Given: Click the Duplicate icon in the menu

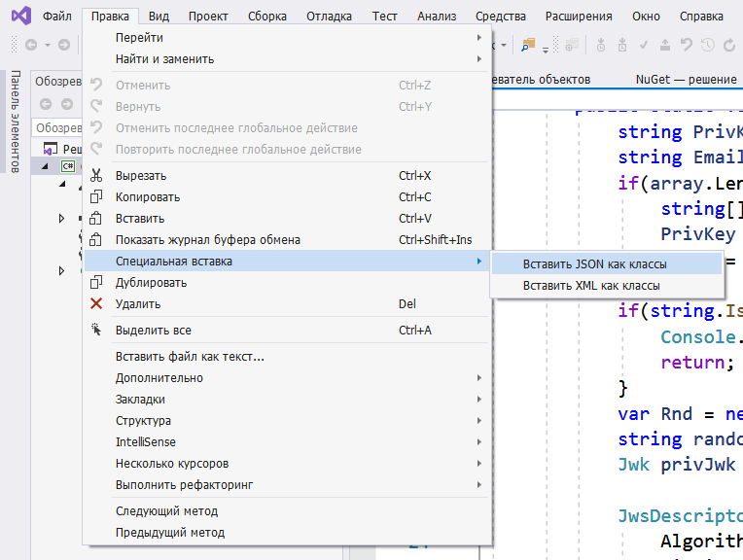Looking at the screenshot, I should pyautogui.click(x=95, y=283).
